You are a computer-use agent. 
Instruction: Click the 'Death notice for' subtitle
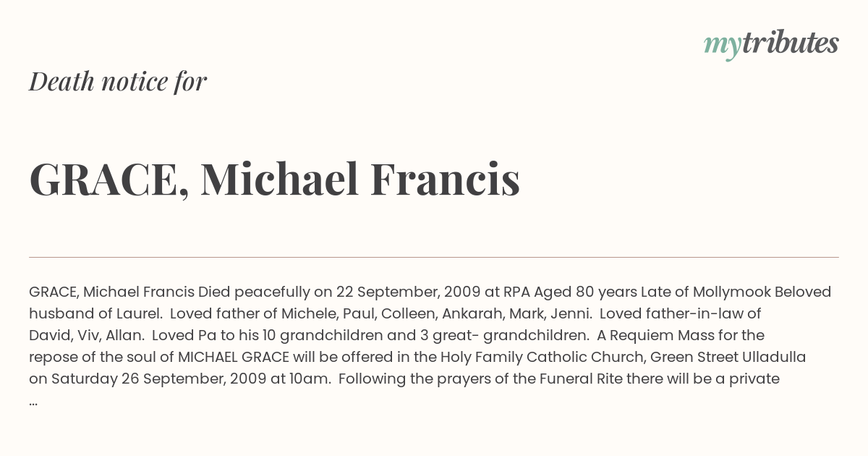(x=118, y=82)
